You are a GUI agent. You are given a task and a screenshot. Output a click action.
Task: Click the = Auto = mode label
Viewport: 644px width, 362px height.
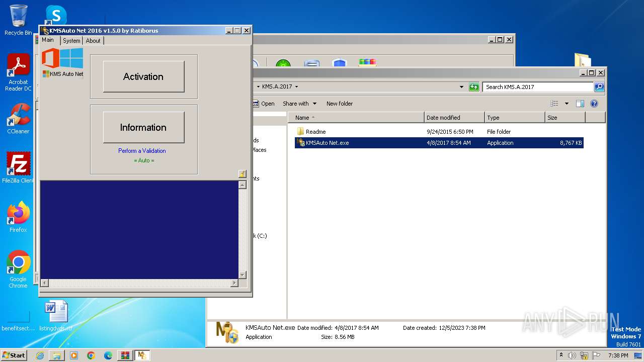tap(144, 160)
